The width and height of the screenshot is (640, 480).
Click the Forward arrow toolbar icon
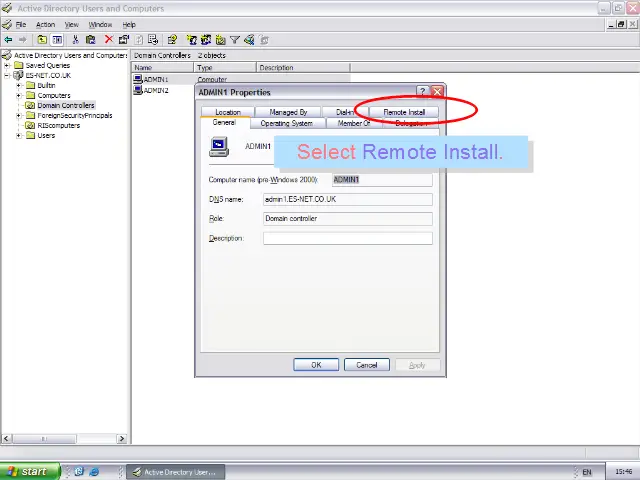point(23,40)
